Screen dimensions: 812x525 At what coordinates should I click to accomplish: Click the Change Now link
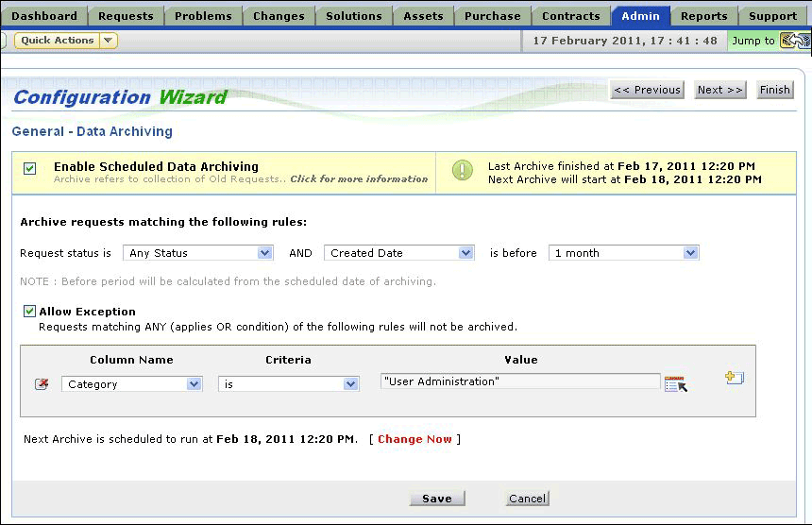(x=414, y=439)
